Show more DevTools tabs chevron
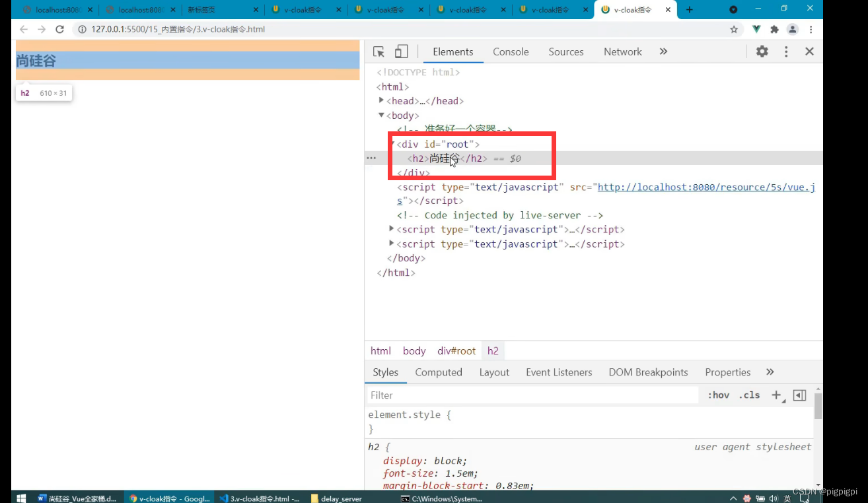This screenshot has width=868, height=503. pyautogui.click(x=663, y=51)
